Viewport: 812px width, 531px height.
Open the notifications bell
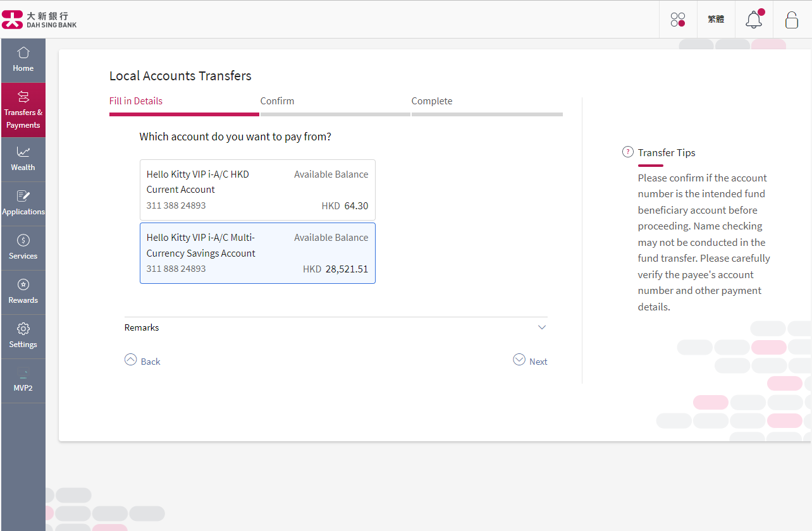(754, 20)
